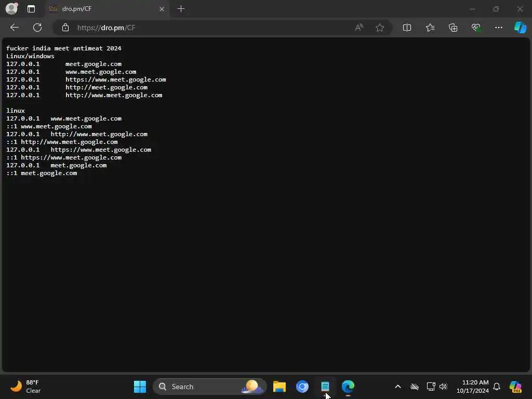Go back to the previous page
This screenshot has width=532, height=399.
pos(15,28)
